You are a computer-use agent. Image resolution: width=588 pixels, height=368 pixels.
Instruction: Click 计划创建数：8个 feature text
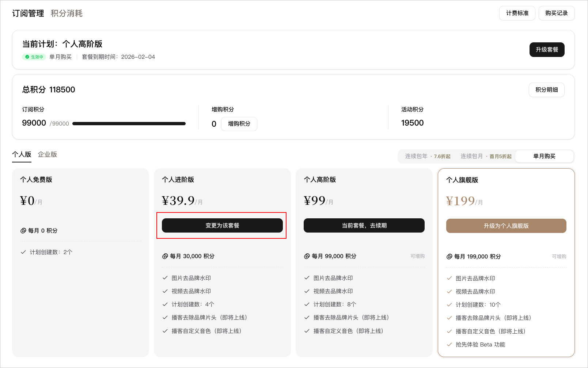pos(335,304)
